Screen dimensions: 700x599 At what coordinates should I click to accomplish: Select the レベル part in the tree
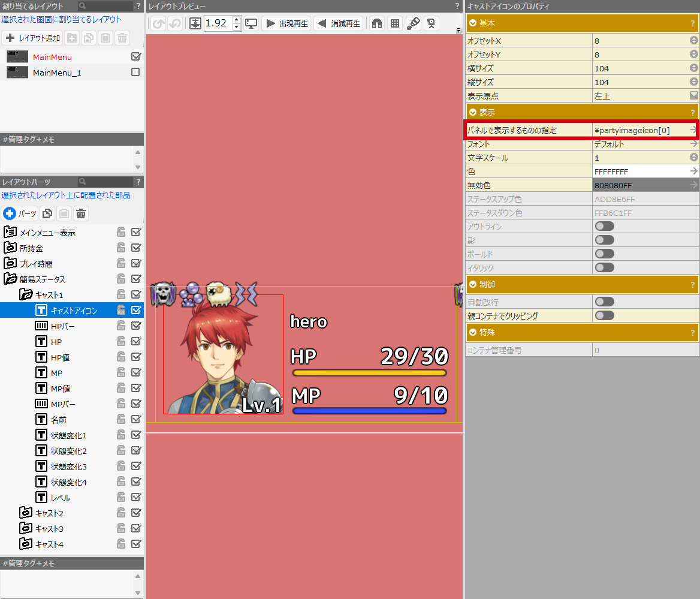click(x=61, y=498)
